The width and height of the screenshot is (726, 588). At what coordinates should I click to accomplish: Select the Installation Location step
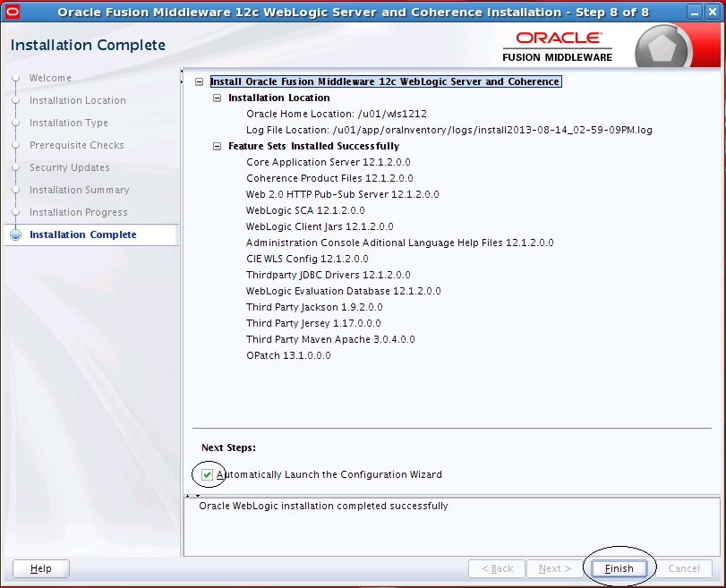click(x=77, y=100)
